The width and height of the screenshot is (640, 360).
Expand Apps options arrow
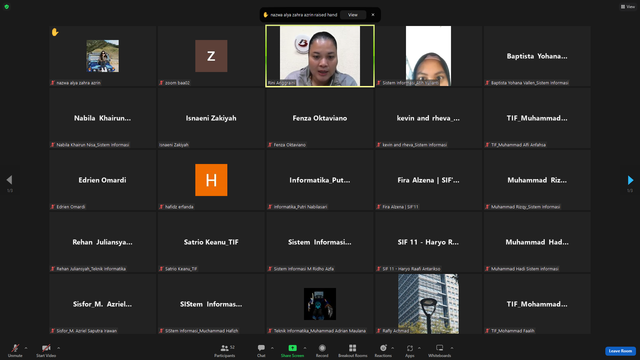click(419, 348)
